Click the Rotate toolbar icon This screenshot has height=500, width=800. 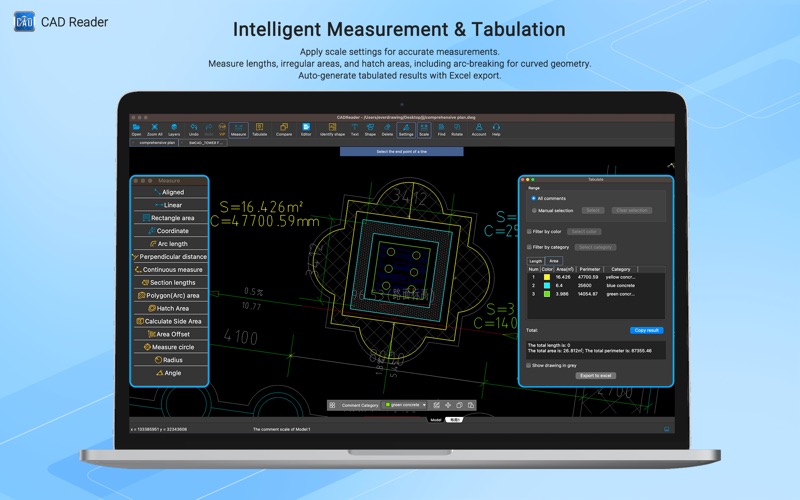click(x=457, y=130)
